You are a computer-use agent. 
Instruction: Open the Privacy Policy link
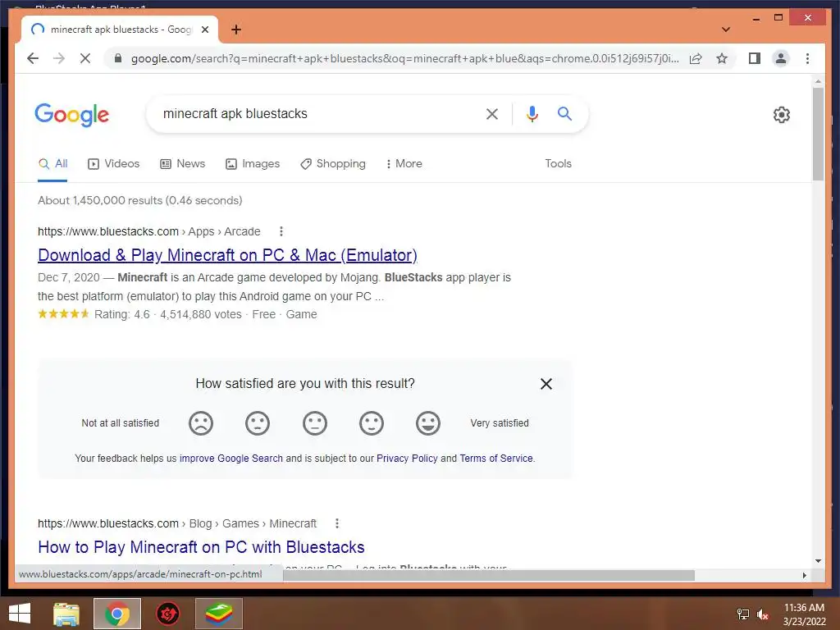pos(407,458)
